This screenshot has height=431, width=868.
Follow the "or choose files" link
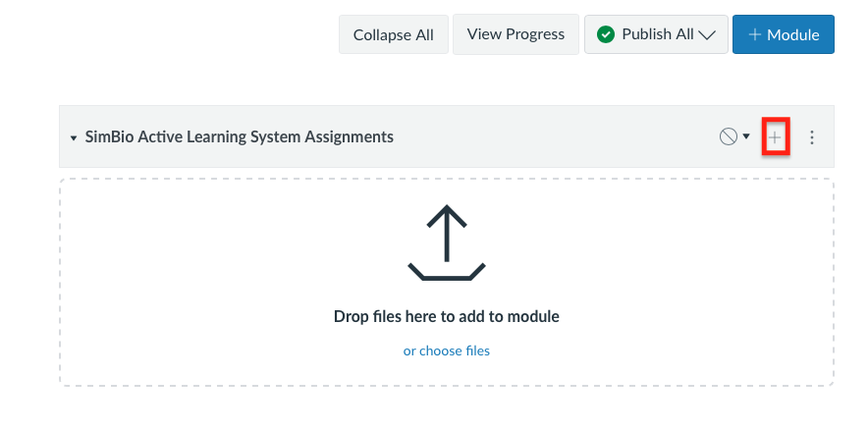pyautogui.click(x=447, y=350)
